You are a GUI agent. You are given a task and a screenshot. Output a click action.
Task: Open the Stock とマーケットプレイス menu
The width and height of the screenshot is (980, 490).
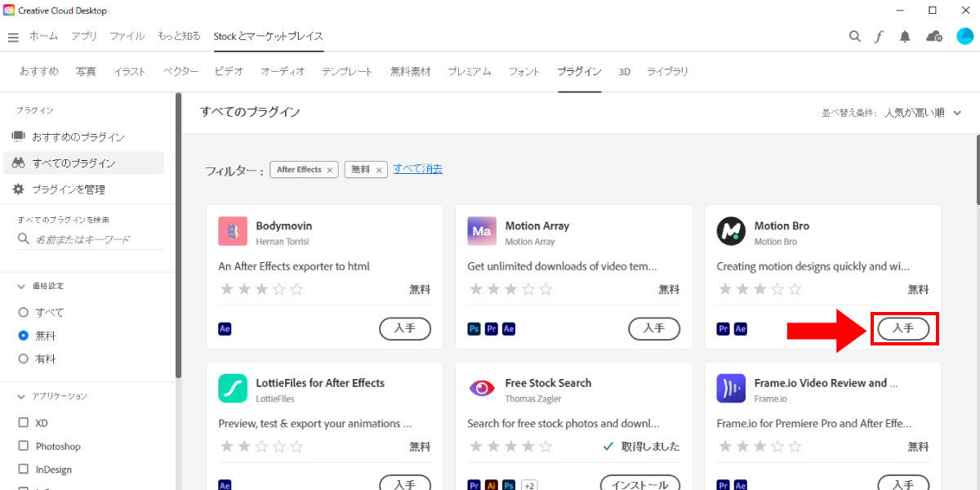[269, 36]
